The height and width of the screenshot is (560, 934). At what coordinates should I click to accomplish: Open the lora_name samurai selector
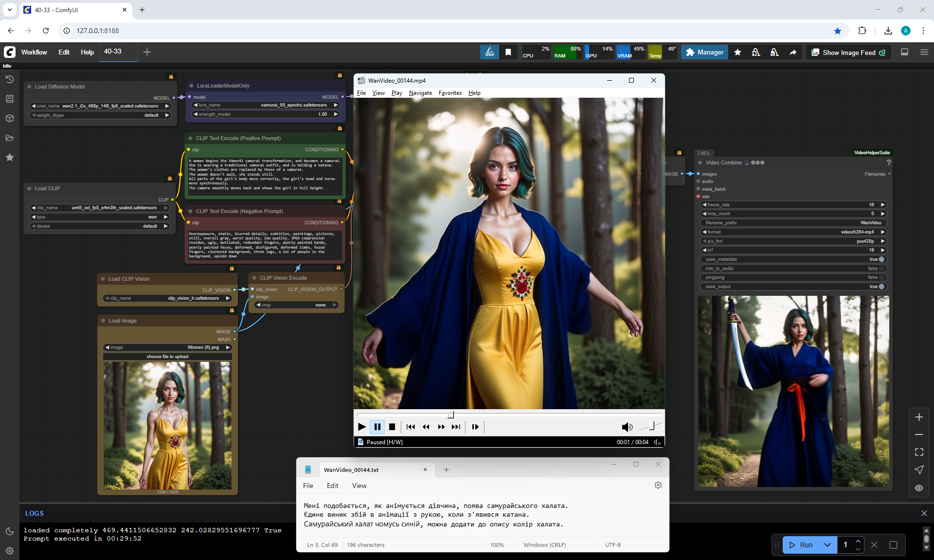pyautogui.click(x=265, y=105)
